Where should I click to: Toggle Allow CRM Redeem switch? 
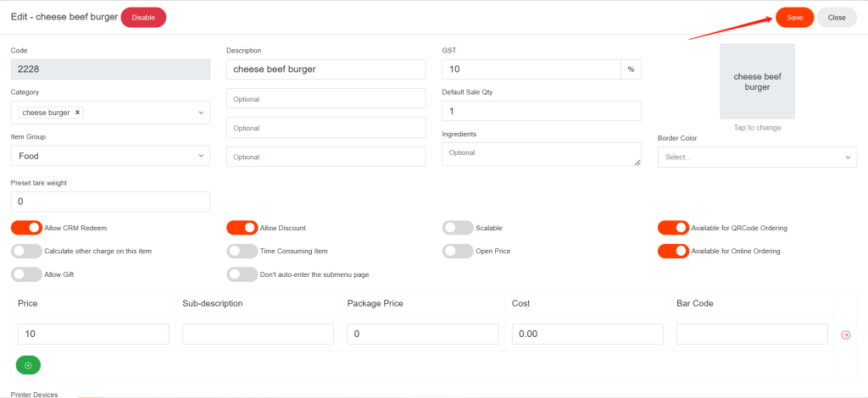point(26,228)
